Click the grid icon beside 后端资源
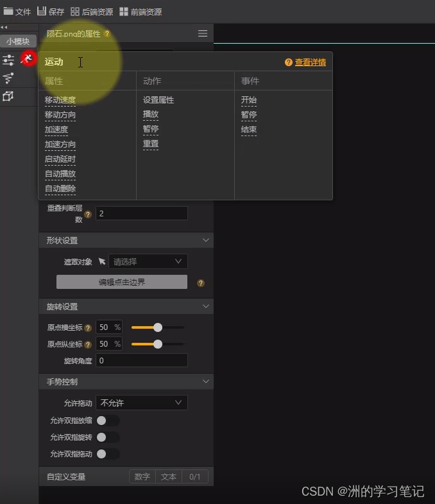This screenshot has height=504, width=435. (x=75, y=12)
